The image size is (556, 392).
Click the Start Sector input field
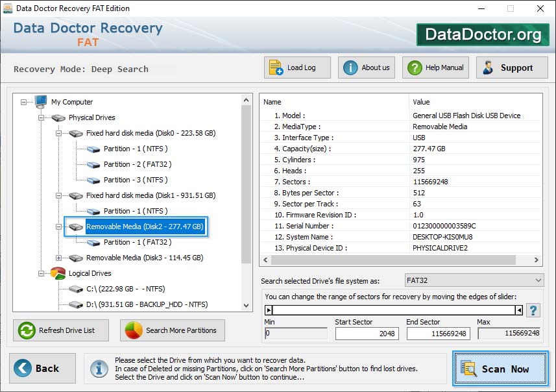367,334
